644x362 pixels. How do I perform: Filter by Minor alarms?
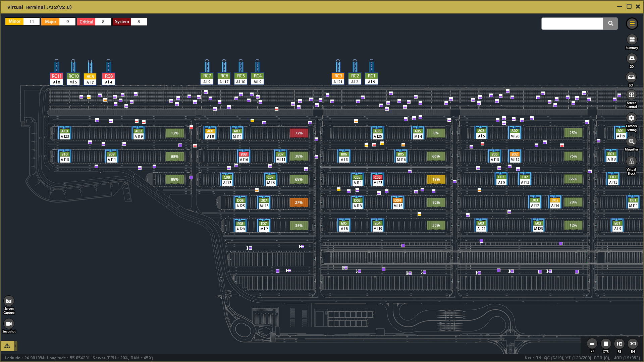coord(14,21)
